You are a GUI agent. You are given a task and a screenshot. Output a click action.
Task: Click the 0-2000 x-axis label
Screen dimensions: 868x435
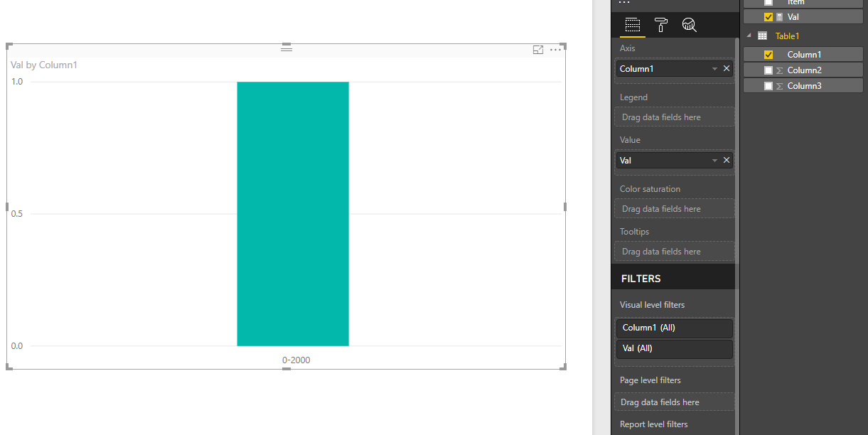coord(296,360)
